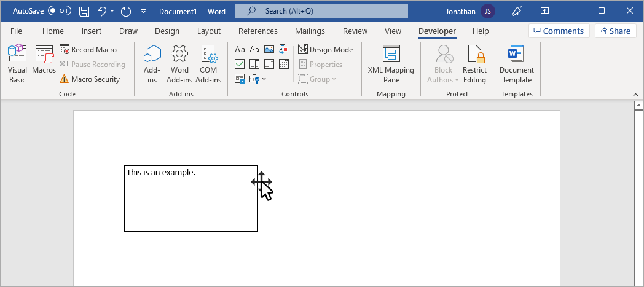
Task: Open the Undo history dropdown arrow
Action: click(112, 11)
